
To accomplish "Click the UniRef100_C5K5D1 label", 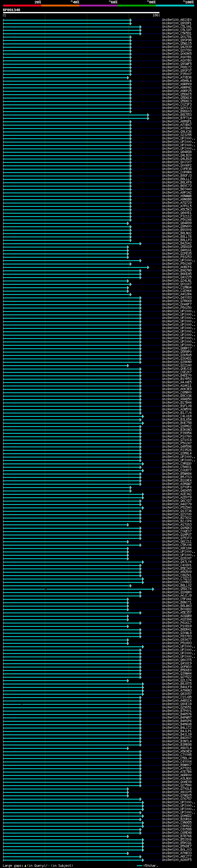I will [x=177, y=33].
